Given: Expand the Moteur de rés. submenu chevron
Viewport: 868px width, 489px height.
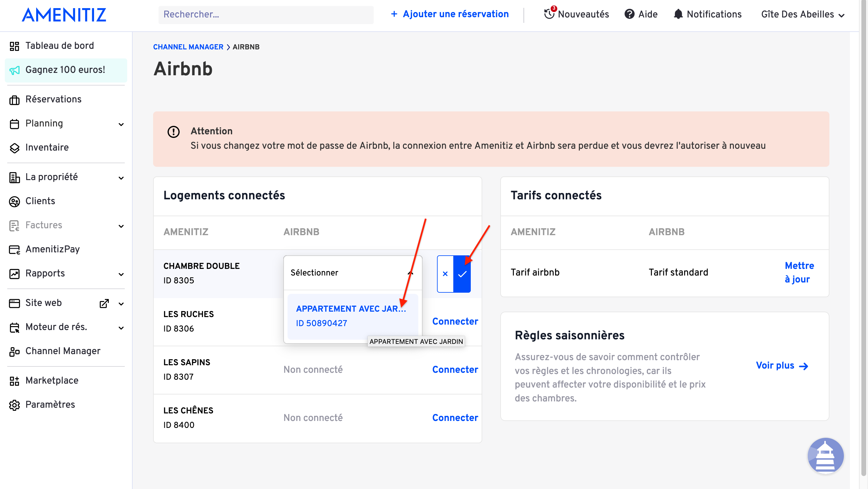Looking at the screenshot, I should [x=121, y=328].
